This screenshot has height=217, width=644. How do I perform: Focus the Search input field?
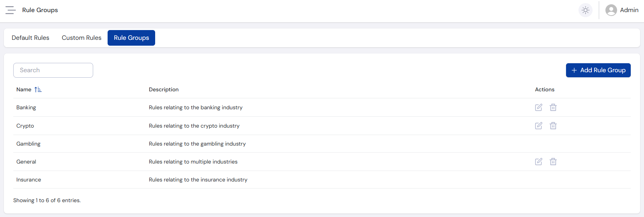53,70
